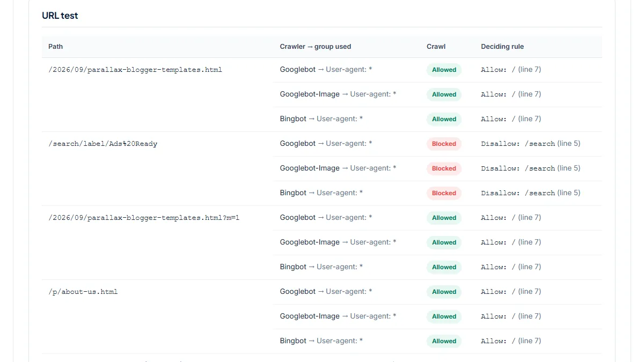Select the /search/label/Ads%20Ready path
This screenshot has height=362, width=644.
click(x=103, y=144)
